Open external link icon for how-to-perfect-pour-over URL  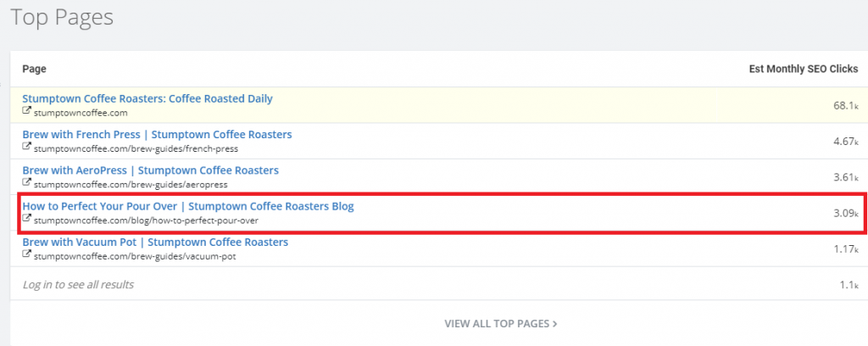26,219
